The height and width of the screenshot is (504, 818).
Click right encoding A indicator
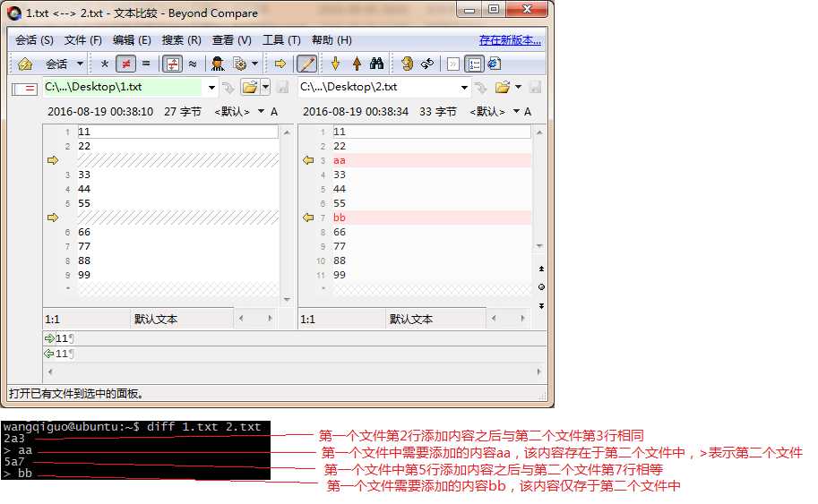[528, 112]
